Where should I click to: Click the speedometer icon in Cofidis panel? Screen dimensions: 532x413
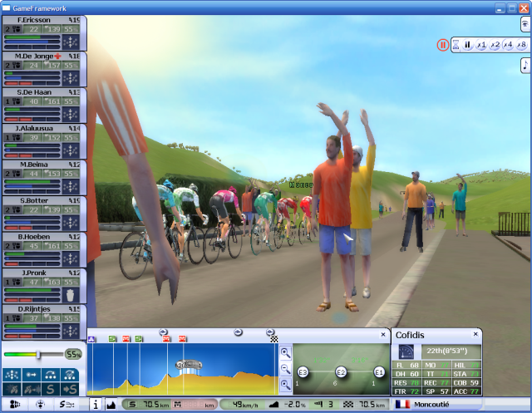pyautogui.click(x=407, y=351)
